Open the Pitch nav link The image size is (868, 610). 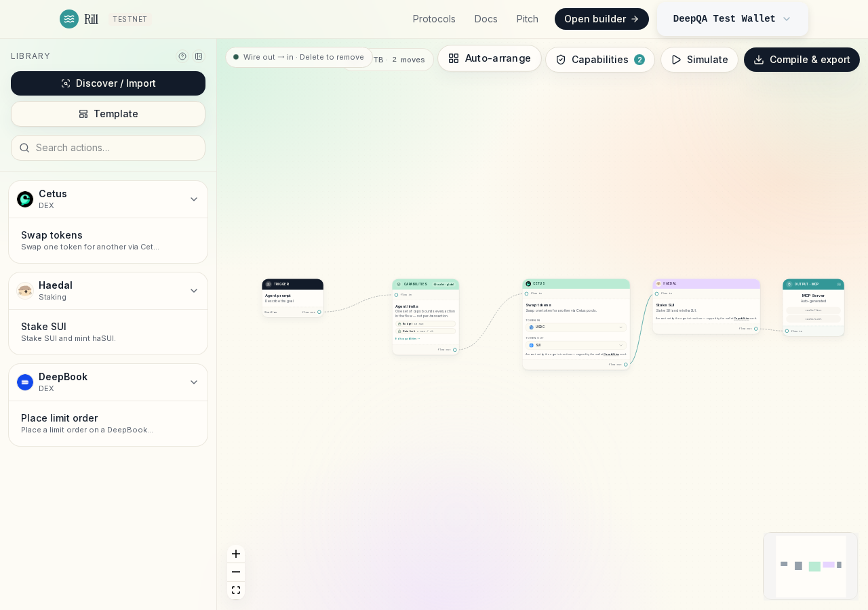click(528, 19)
